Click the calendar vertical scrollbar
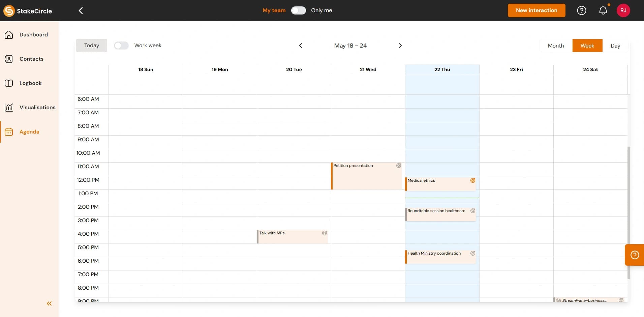Viewport: 644px width, 317px height. coord(628,212)
